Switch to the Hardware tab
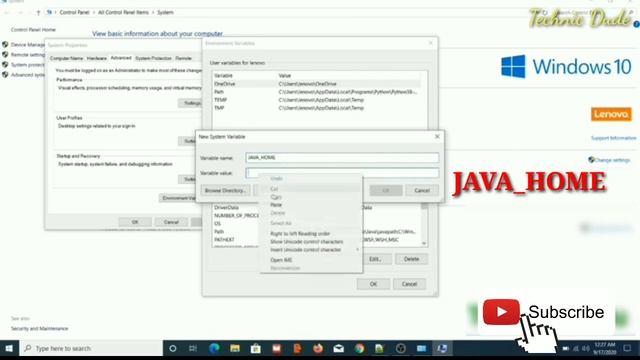Screen dimensions: 640x360 click(x=97, y=58)
